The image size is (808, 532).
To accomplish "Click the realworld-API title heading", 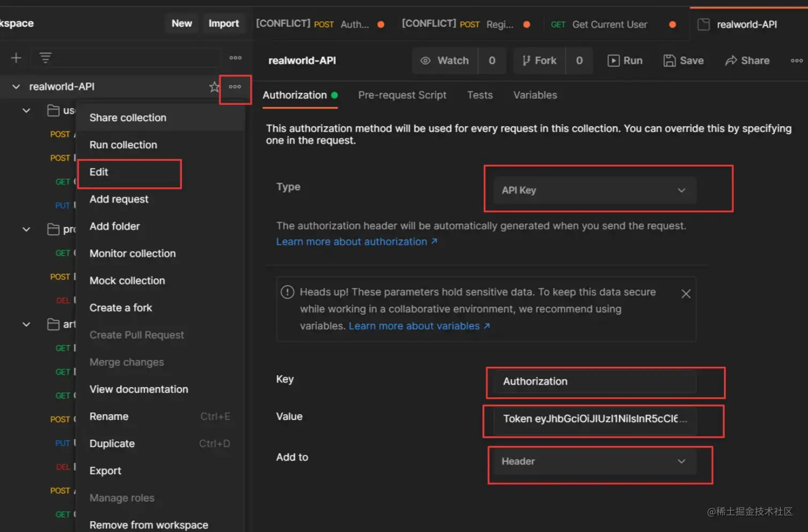I will tap(302, 60).
